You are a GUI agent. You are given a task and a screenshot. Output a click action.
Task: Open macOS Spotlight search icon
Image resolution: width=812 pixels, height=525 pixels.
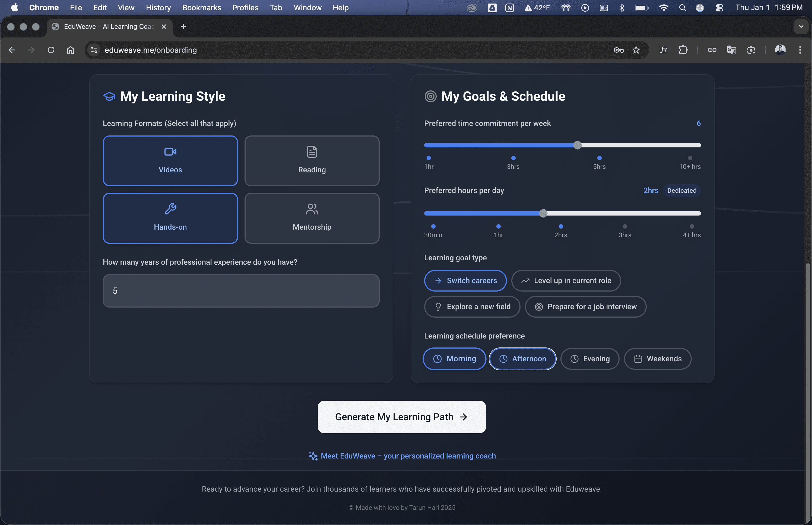pos(682,8)
